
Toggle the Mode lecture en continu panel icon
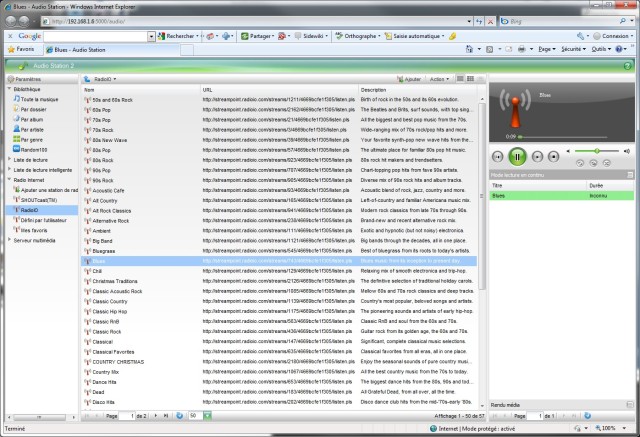[630, 175]
